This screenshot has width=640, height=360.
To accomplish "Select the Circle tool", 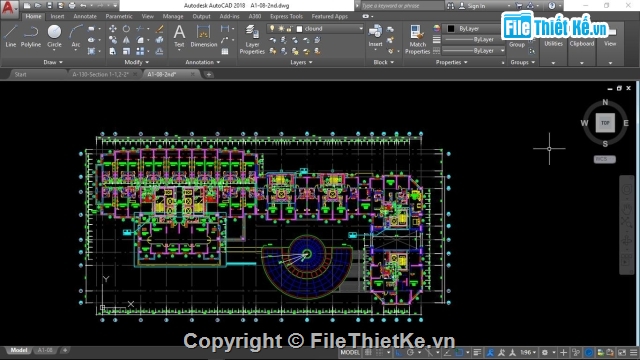I will click(x=54, y=36).
